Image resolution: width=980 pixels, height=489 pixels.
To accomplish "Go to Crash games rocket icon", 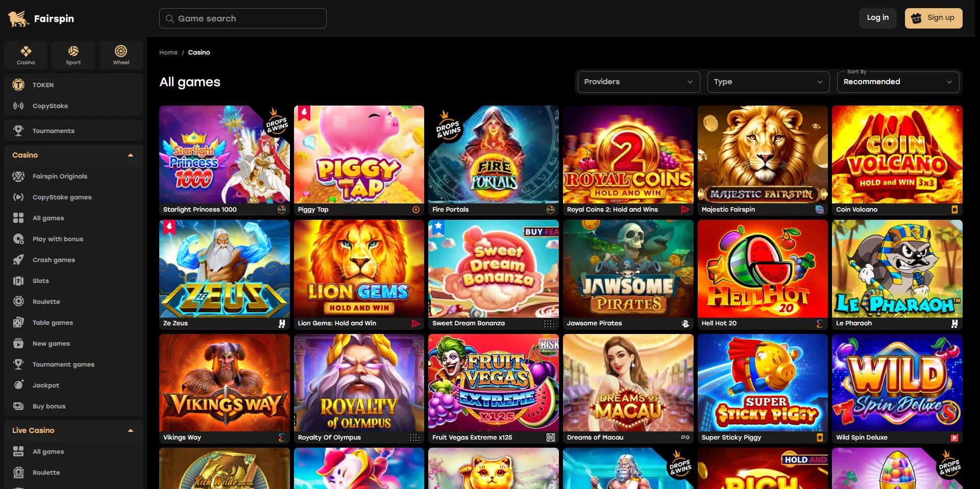I will [x=18, y=260].
